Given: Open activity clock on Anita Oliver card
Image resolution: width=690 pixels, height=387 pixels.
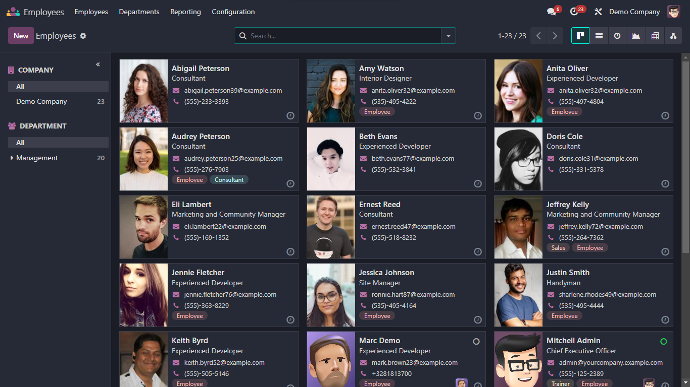Looking at the screenshot, I should tap(665, 116).
